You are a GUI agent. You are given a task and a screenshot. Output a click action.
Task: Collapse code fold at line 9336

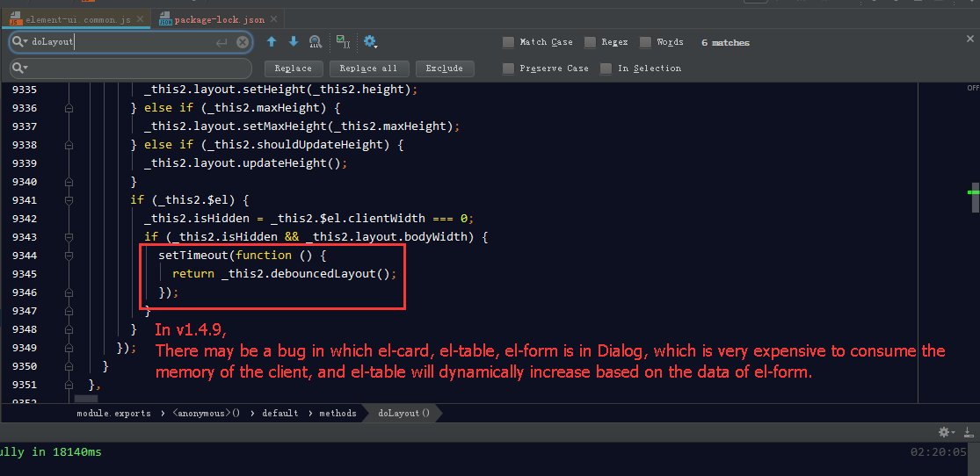[x=69, y=108]
